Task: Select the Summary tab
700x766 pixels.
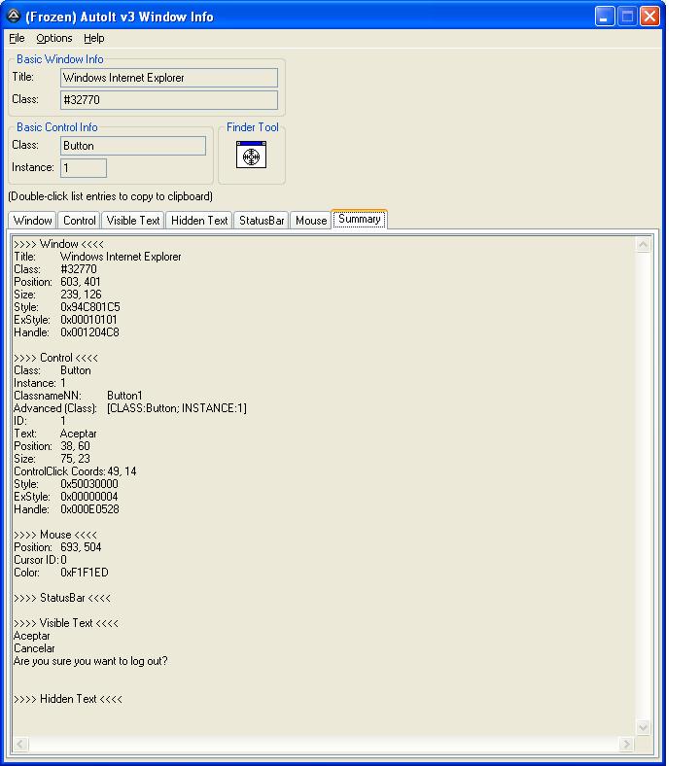Action: point(360,219)
